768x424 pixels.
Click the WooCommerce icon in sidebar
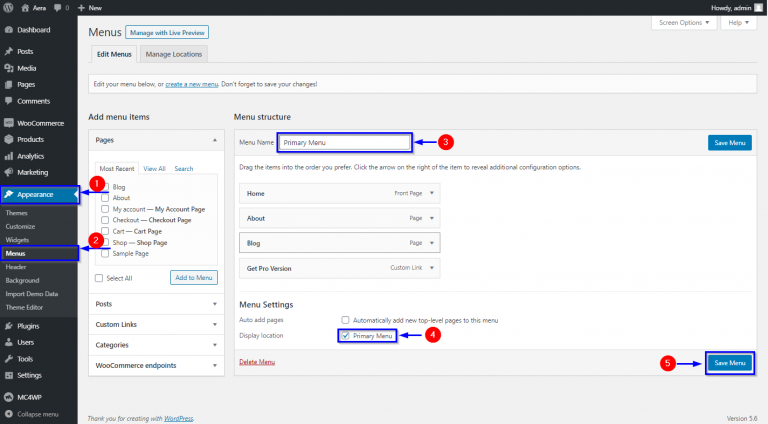point(9,123)
